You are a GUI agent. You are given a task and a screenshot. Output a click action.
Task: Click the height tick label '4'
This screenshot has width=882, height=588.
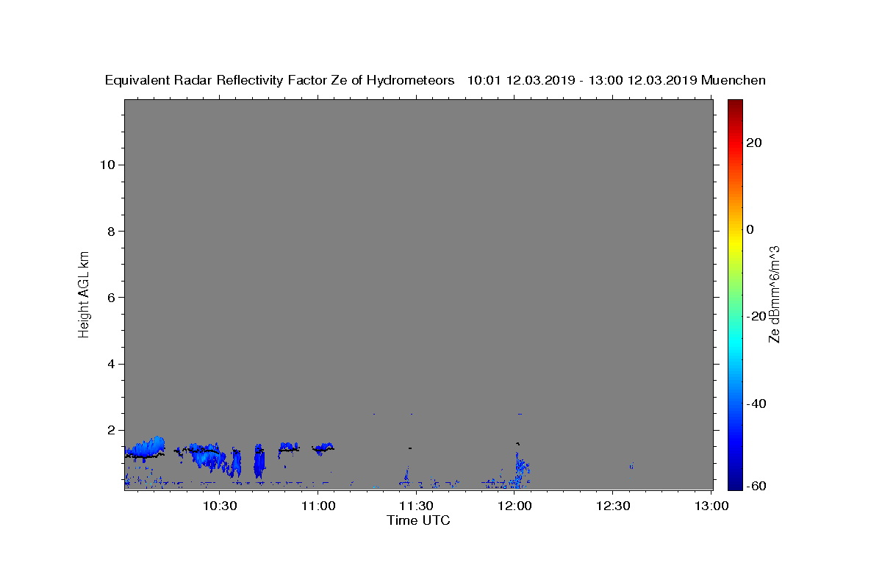(110, 364)
